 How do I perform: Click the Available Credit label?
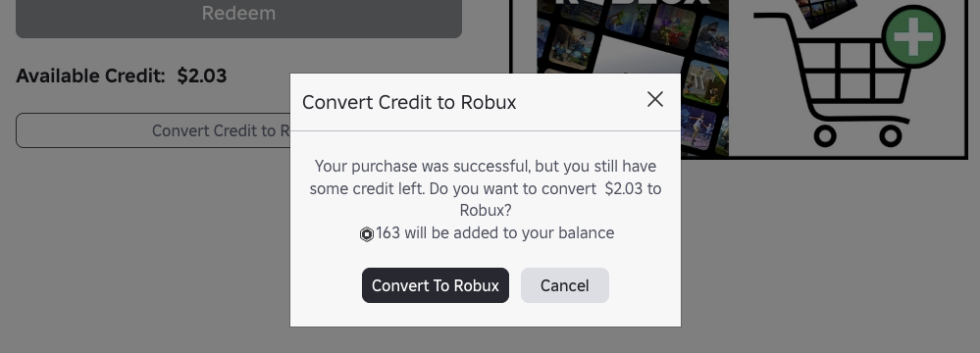(90, 76)
